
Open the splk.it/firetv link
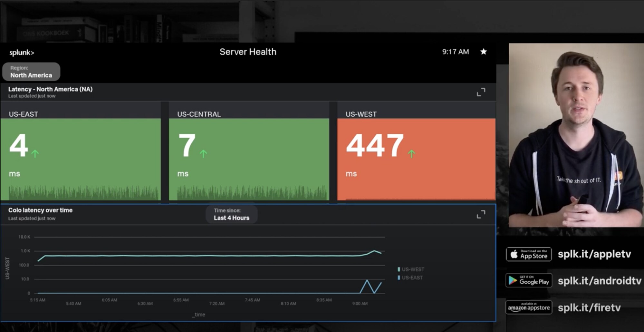[x=589, y=308]
